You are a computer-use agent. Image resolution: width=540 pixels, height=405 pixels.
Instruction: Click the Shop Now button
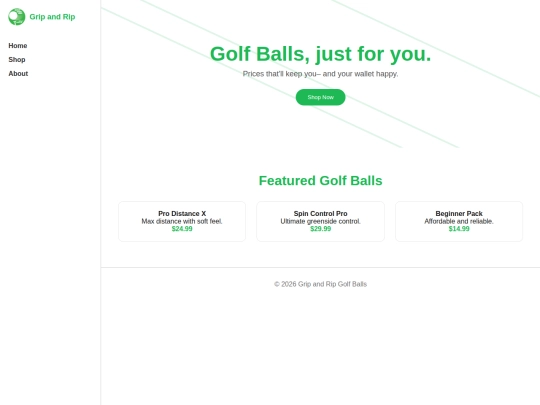click(320, 97)
